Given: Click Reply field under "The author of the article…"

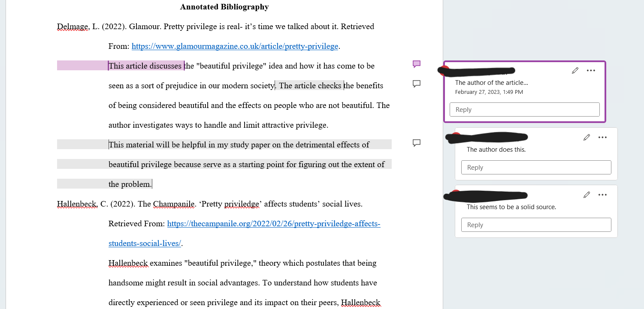Looking at the screenshot, I should [524, 109].
